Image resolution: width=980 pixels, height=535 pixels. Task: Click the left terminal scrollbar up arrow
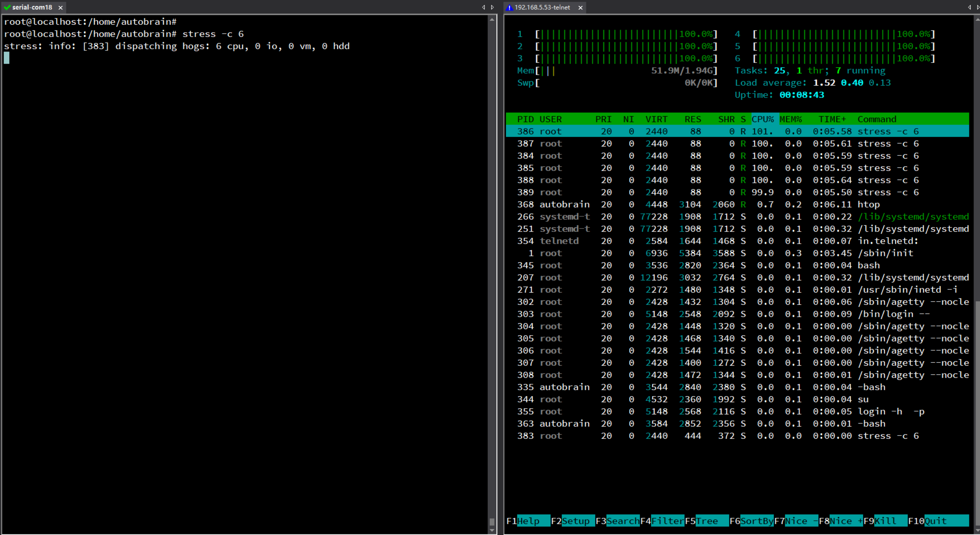[x=492, y=19]
